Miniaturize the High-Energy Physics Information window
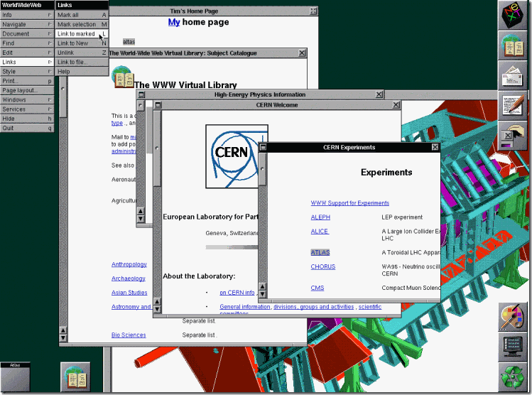 tap(141, 94)
